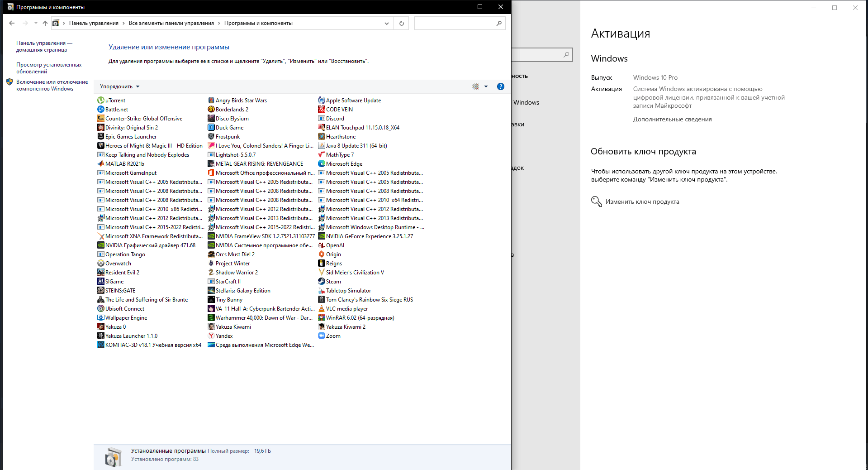
Task: Click the Apple Software Update icon
Action: point(322,101)
